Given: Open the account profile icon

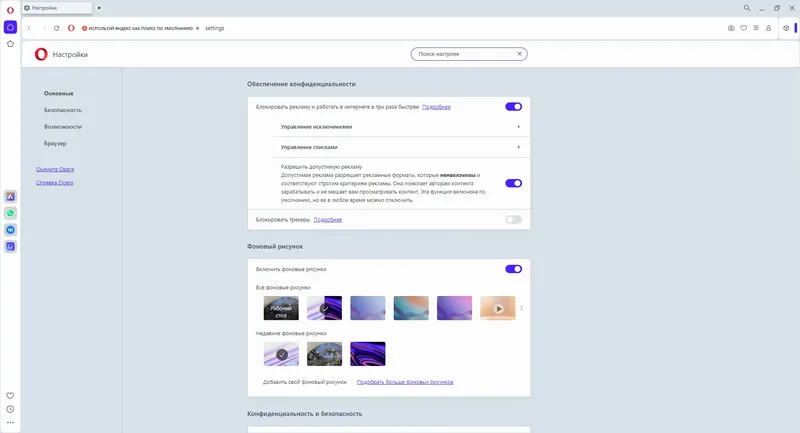Looking at the screenshot, I should [x=768, y=28].
